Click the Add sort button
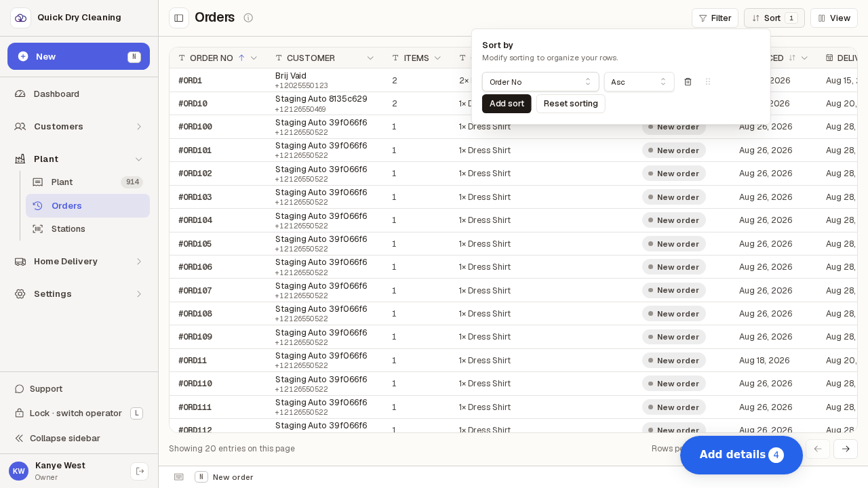This screenshot has height=488, width=868. point(507,104)
